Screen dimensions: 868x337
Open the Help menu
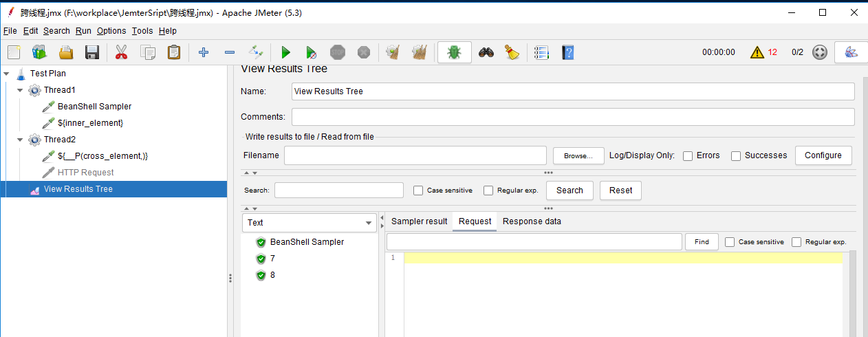click(167, 31)
